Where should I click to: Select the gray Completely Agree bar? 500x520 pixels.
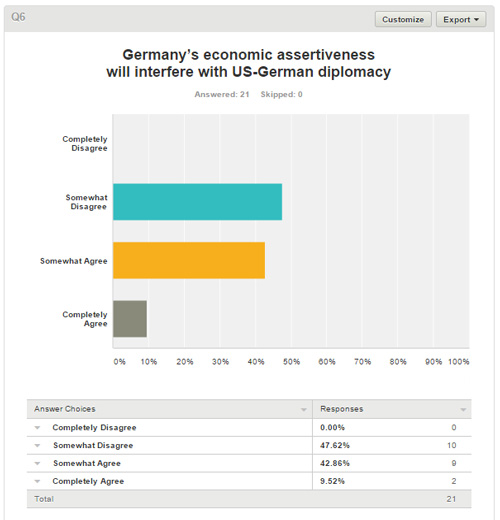tap(130, 319)
